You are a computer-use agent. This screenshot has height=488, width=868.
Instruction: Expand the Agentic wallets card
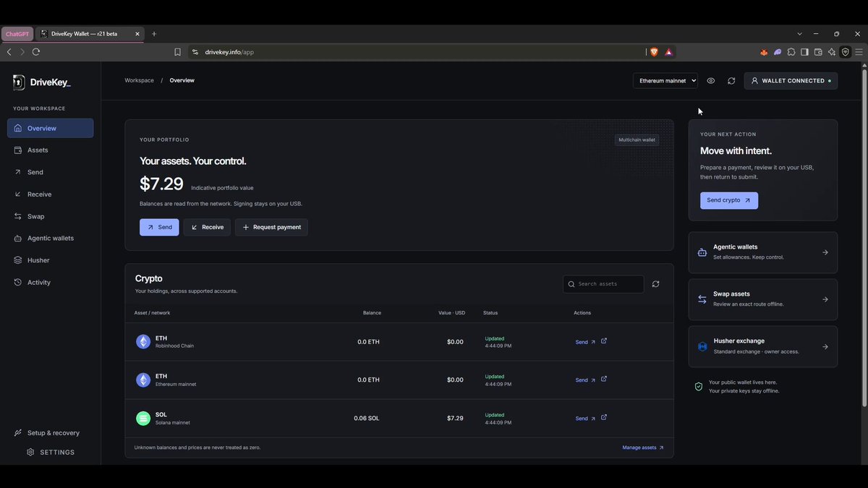coord(763,252)
